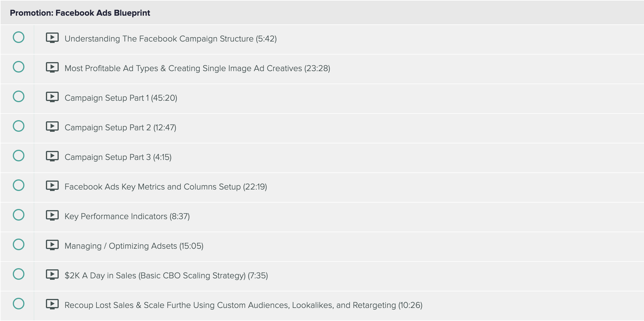Open $2K A Day in Sales lesson

click(x=166, y=276)
